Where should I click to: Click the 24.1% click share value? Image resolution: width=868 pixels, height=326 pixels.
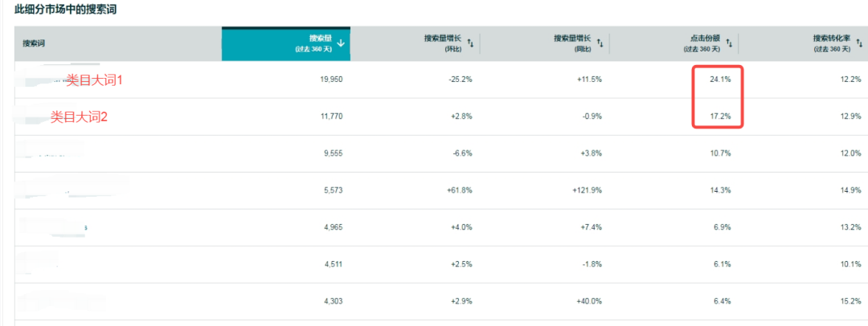pos(719,79)
